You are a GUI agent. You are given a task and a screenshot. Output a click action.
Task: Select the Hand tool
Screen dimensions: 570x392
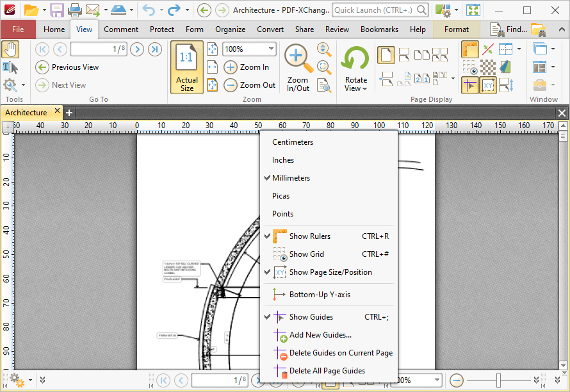[x=10, y=50]
